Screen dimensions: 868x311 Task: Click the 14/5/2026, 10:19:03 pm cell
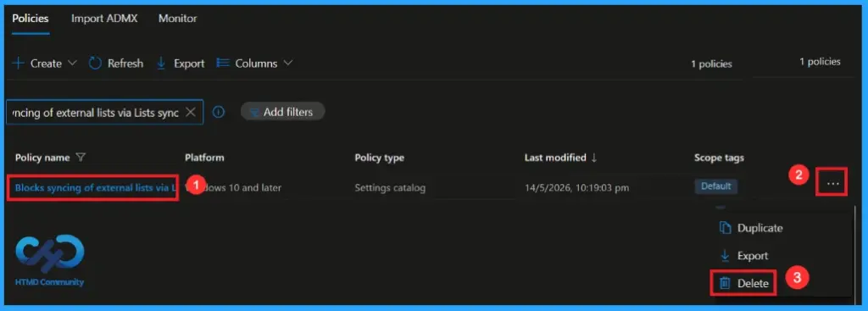click(576, 187)
